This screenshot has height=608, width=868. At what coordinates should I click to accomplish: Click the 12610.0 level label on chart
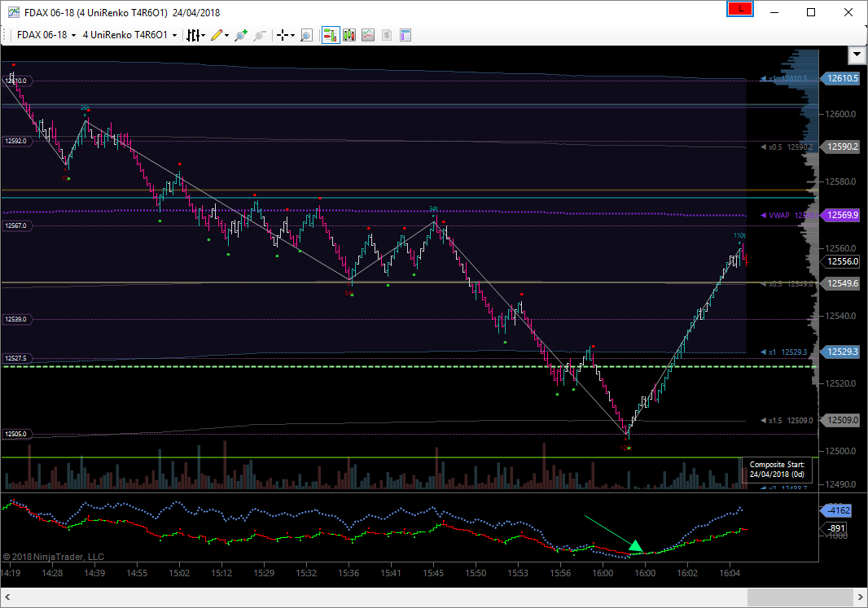click(x=17, y=81)
